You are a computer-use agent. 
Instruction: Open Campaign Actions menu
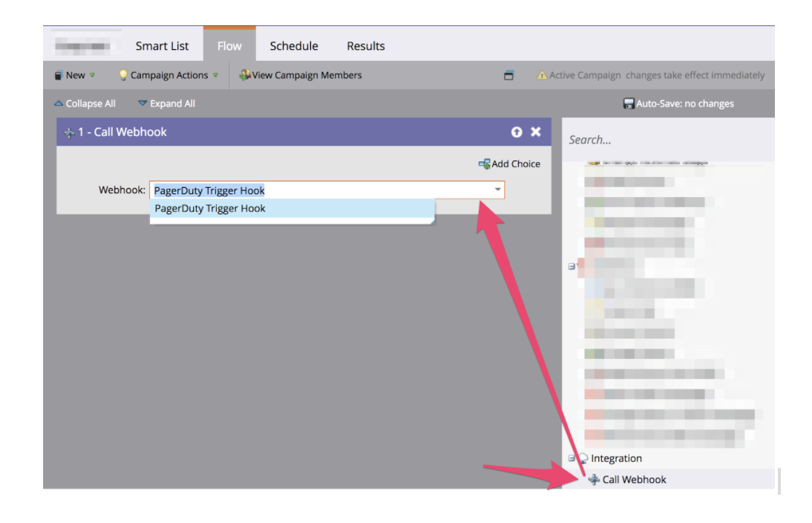(x=168, y=75)
